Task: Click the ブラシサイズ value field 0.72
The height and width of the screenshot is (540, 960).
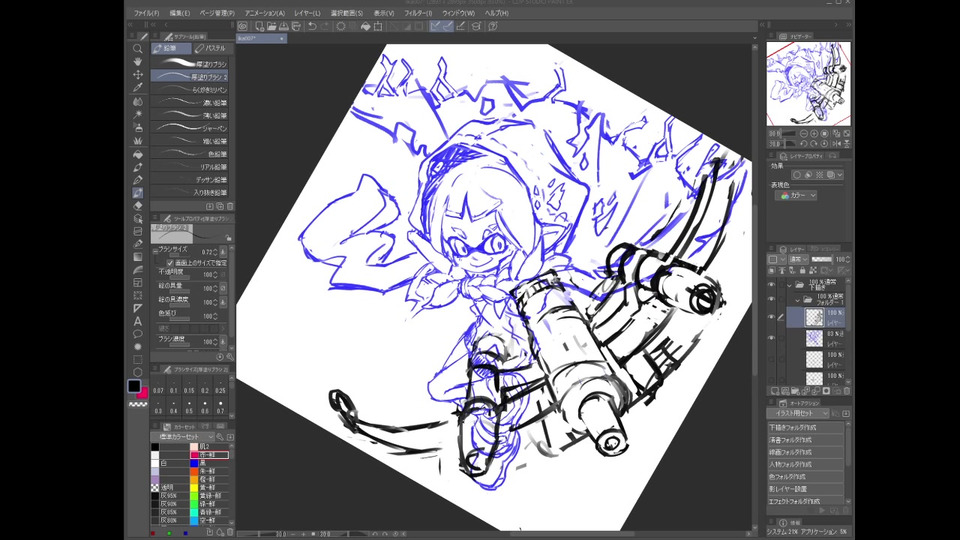Action: click(x=208, y=252)
